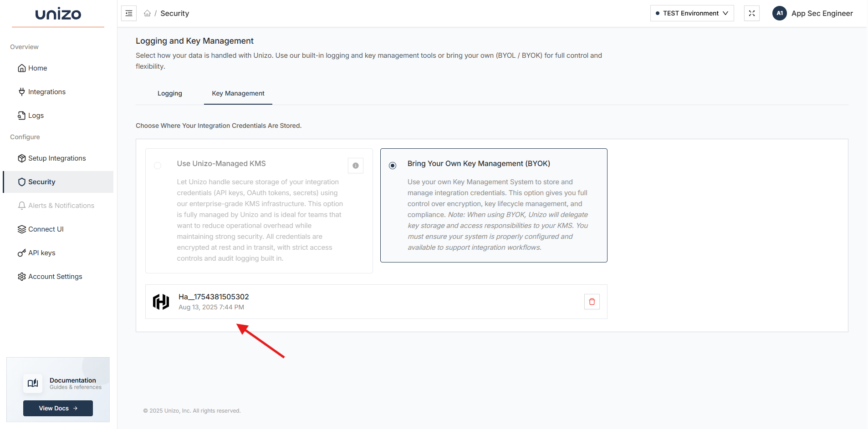
Task: Select Bring Your Own Key Management radio
Action: 393,166
